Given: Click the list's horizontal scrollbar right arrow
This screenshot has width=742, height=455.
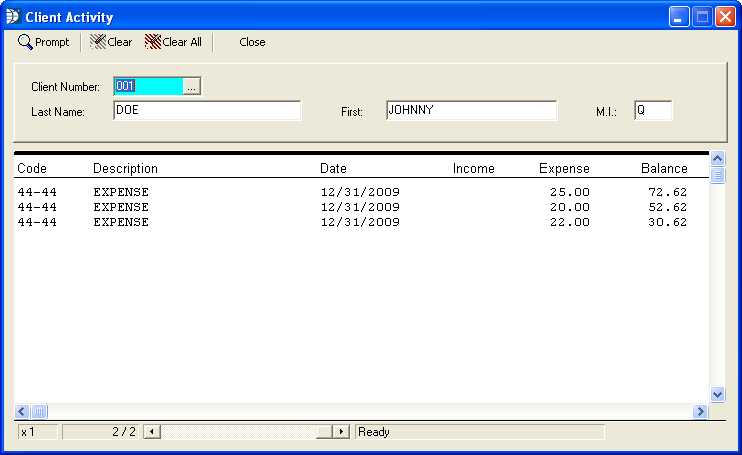Looking at the screenshot, I should pos(700,411).
